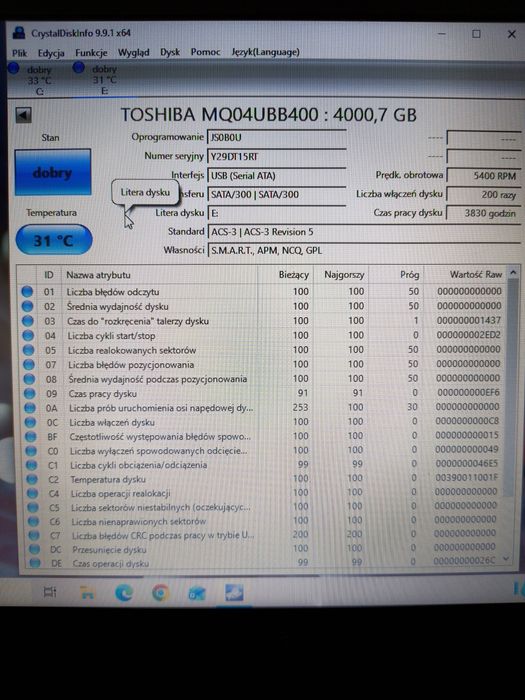Click status icon for Liczba błędów odczytu
The width and height of the screenshot is (525, 700).
(x=27, y=292)
